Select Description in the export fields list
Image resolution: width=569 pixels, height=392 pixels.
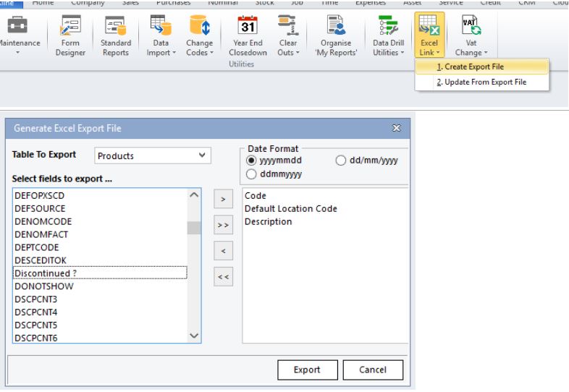click(x=325, y=221)
